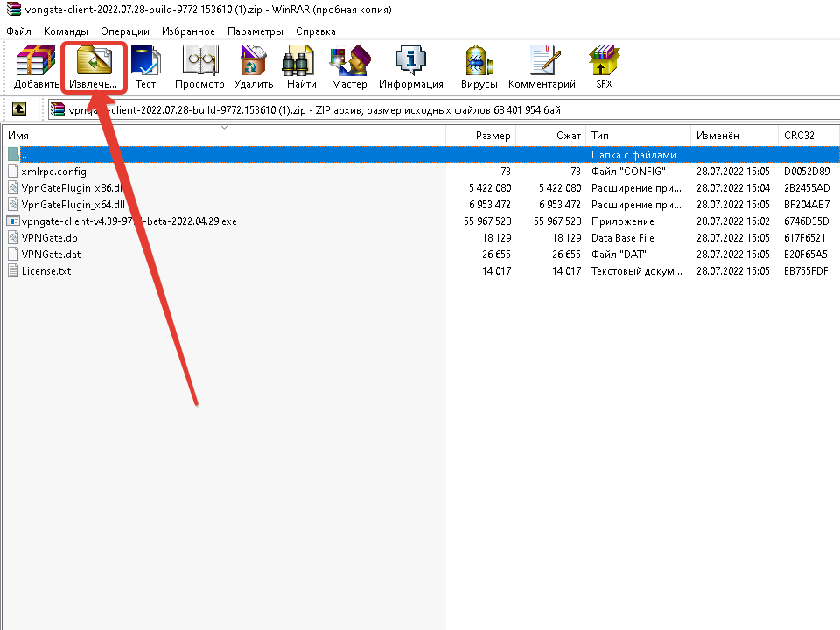The width and height of the screenshot is (840, 630).
Task: Sort by the Изменён column header
Action: [734, 135]
